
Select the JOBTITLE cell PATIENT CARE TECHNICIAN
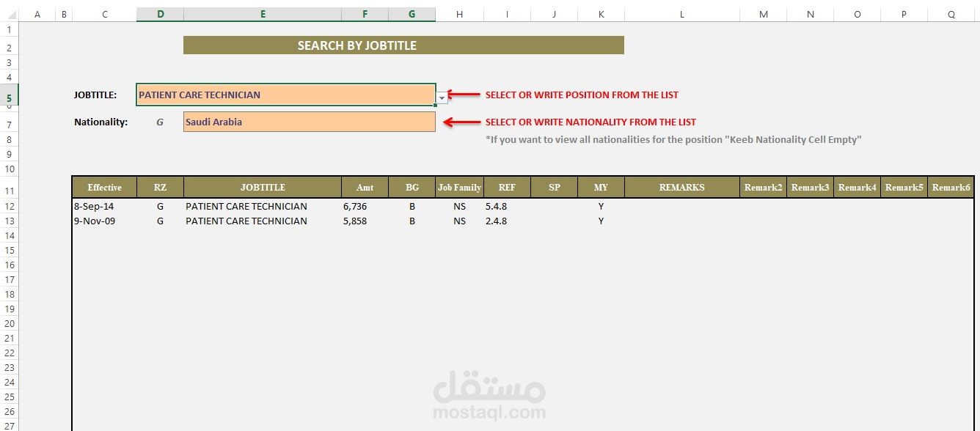[x=286, y=95]
